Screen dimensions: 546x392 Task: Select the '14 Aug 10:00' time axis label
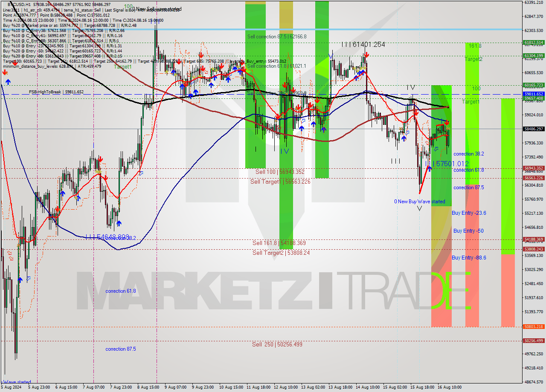368,388
